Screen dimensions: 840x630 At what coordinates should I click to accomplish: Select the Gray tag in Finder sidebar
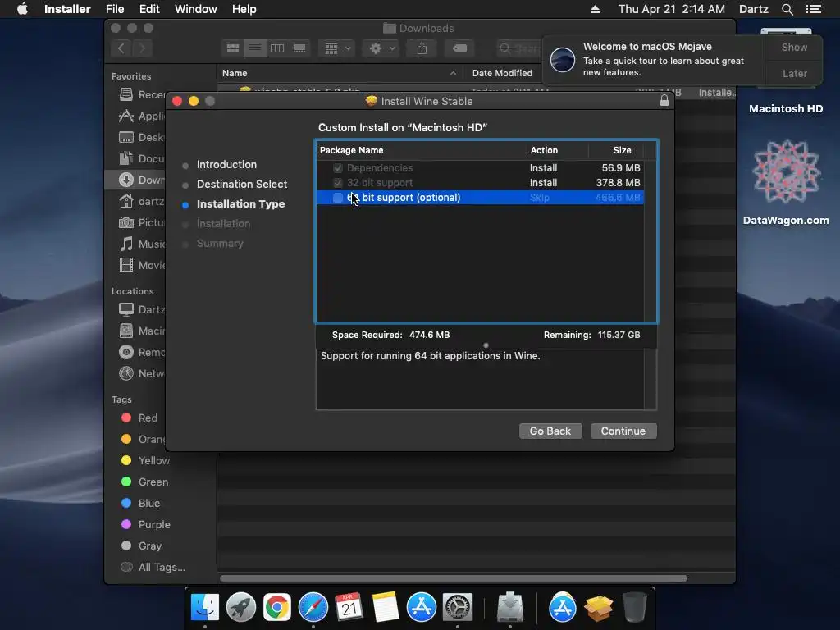click(x=141, y=546)
